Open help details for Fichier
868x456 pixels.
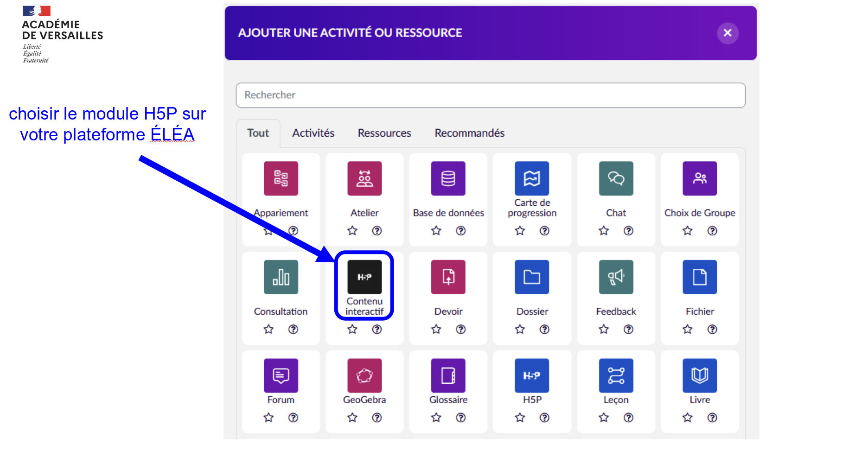coord(712,329)
